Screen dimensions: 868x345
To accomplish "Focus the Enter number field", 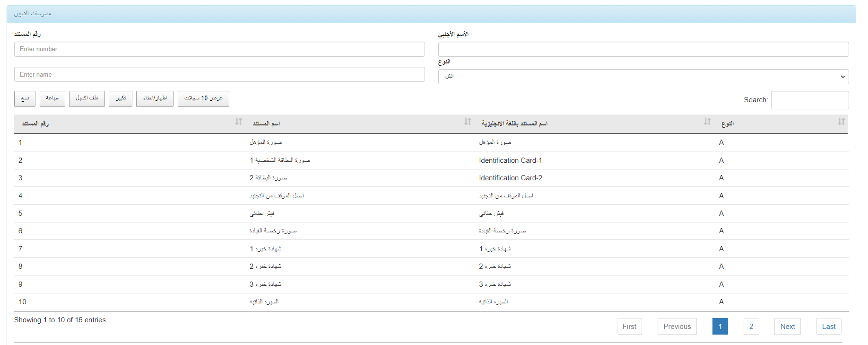I will click(x=219, y=49).
